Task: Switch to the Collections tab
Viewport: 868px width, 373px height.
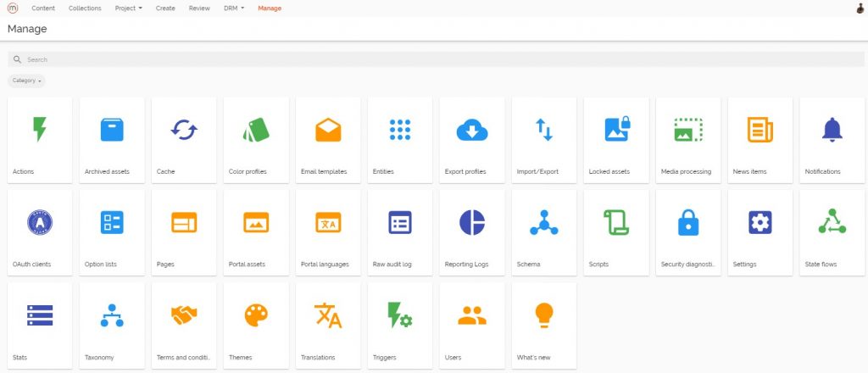Action: point(85,8)
